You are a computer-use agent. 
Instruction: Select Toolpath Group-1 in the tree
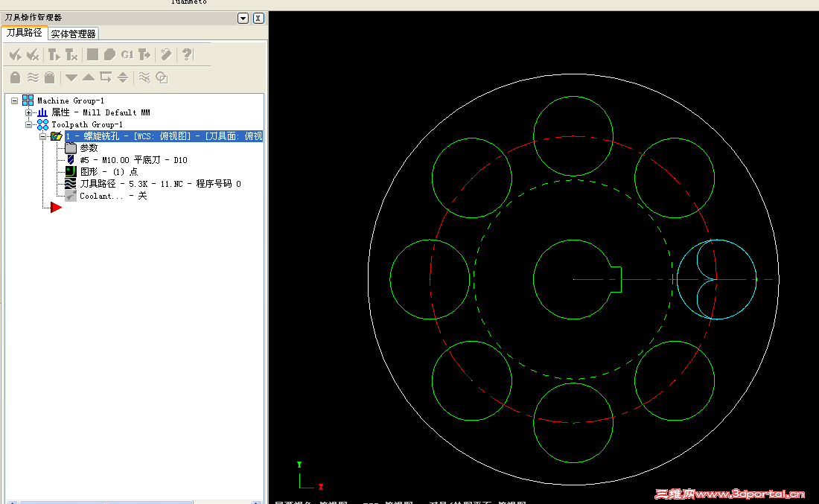coord(86,124)
